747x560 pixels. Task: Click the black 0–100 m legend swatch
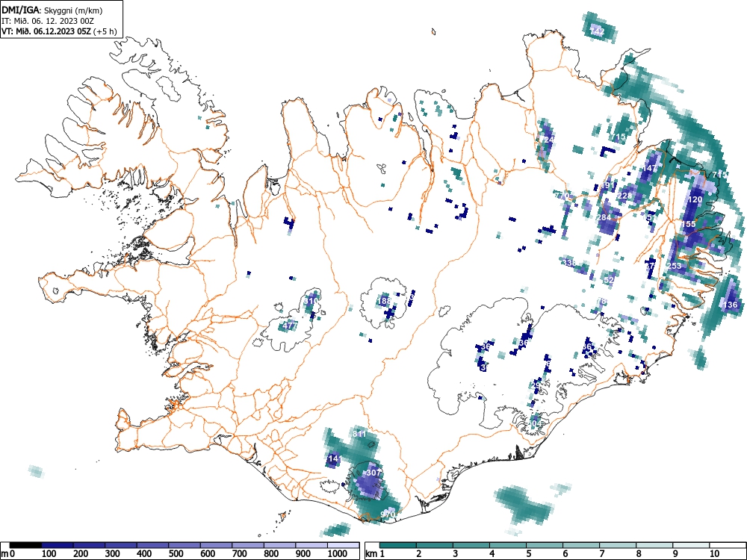point(25,545)
